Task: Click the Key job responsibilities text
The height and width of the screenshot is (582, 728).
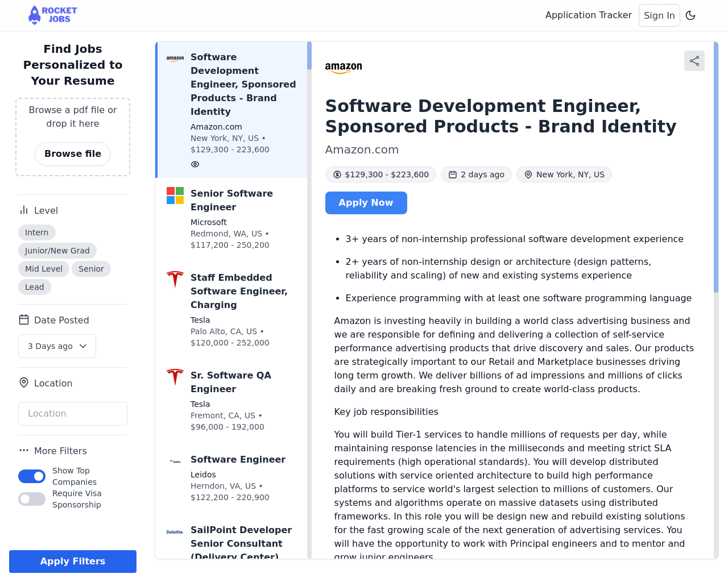Action: 386,411
